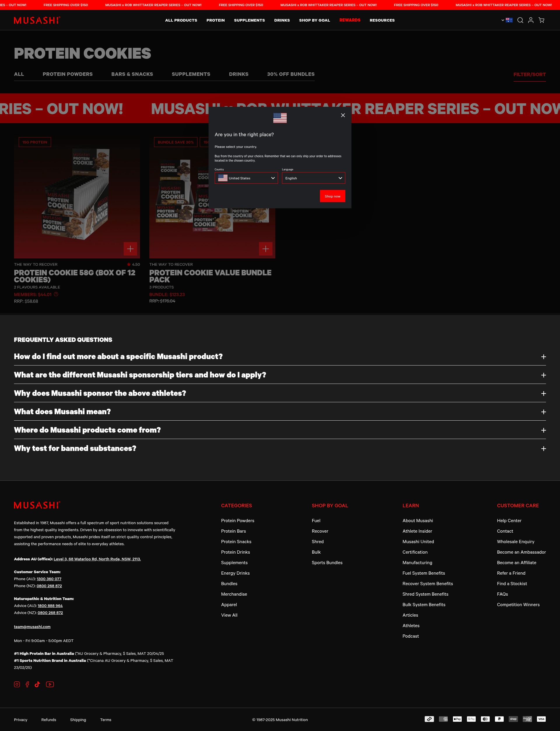Image resolution: width=560 pixels, height=731 pixels.
Task: Open Athlete Insider footer link
Action: click(417, 531)
